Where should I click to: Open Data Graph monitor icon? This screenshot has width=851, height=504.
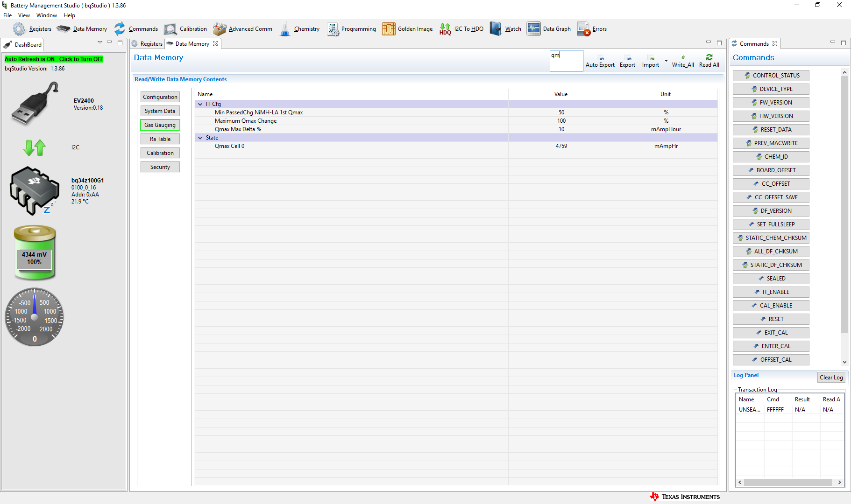533,29
